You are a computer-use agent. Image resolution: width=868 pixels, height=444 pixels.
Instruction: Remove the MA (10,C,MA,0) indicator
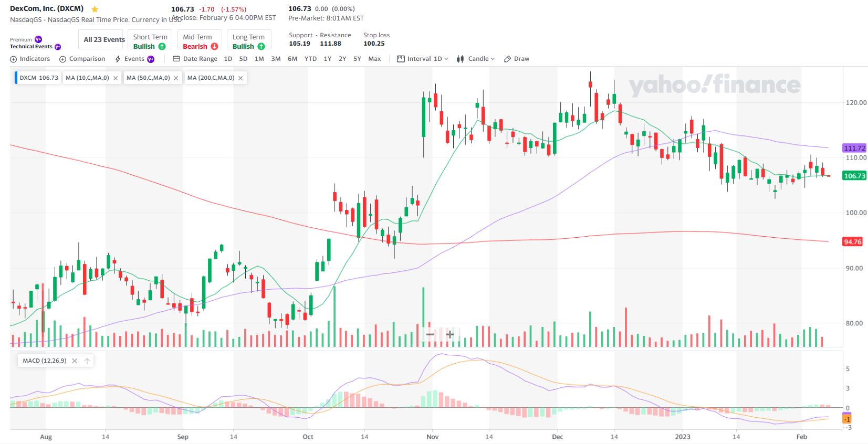116,78
